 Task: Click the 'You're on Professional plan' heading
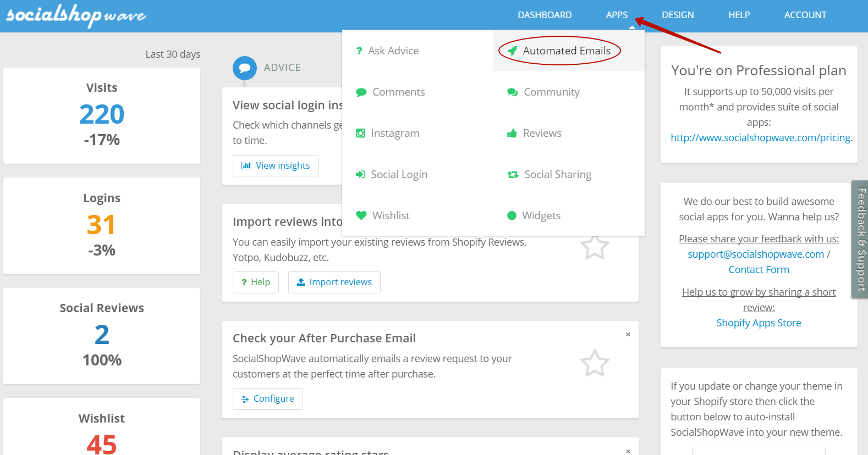point(759,70)
